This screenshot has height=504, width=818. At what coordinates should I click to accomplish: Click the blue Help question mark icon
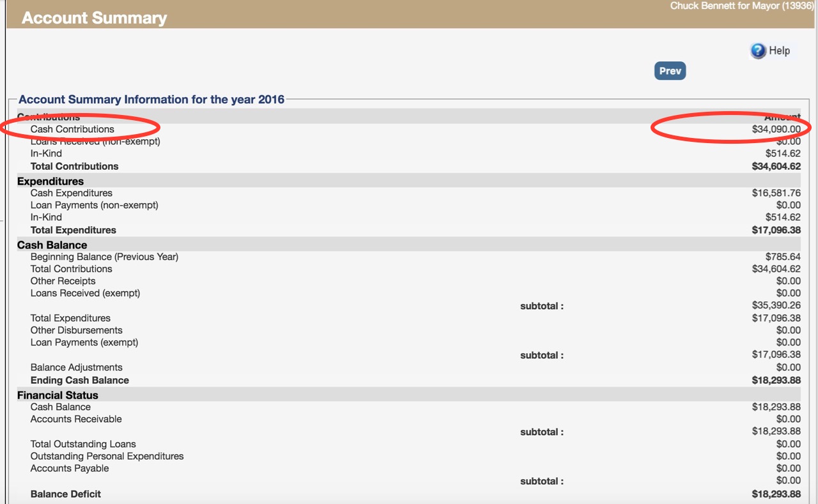(758, 51)
